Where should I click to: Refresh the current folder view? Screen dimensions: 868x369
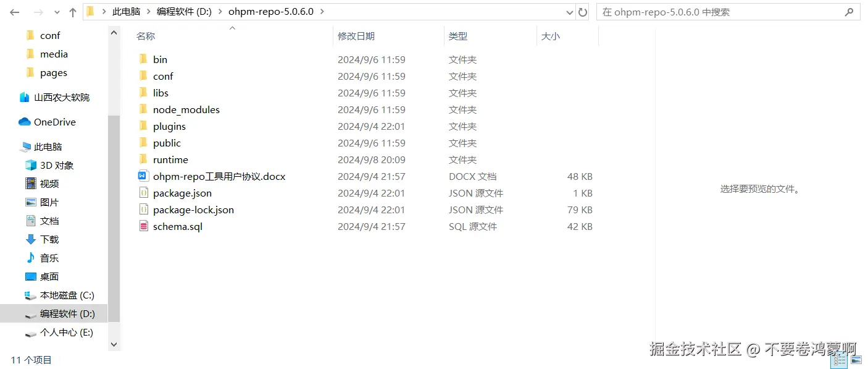583,12
